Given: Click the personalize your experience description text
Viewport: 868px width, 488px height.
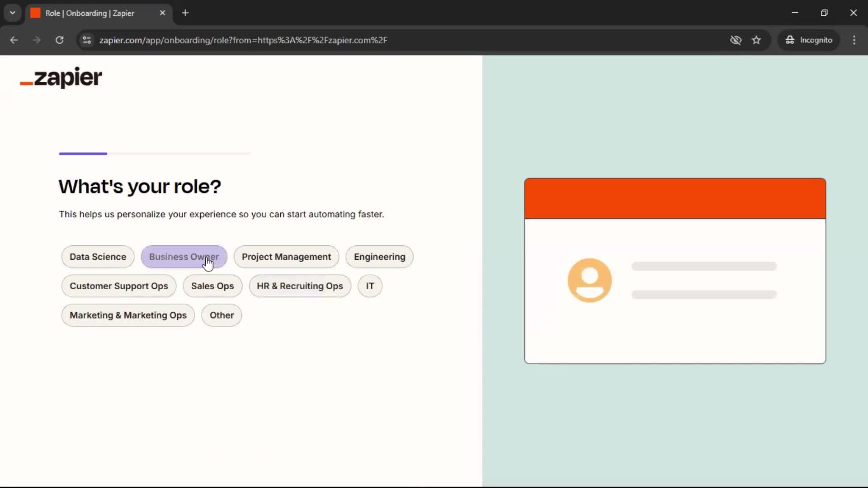Looking at the screenshot, I should (x=222, y=214).
